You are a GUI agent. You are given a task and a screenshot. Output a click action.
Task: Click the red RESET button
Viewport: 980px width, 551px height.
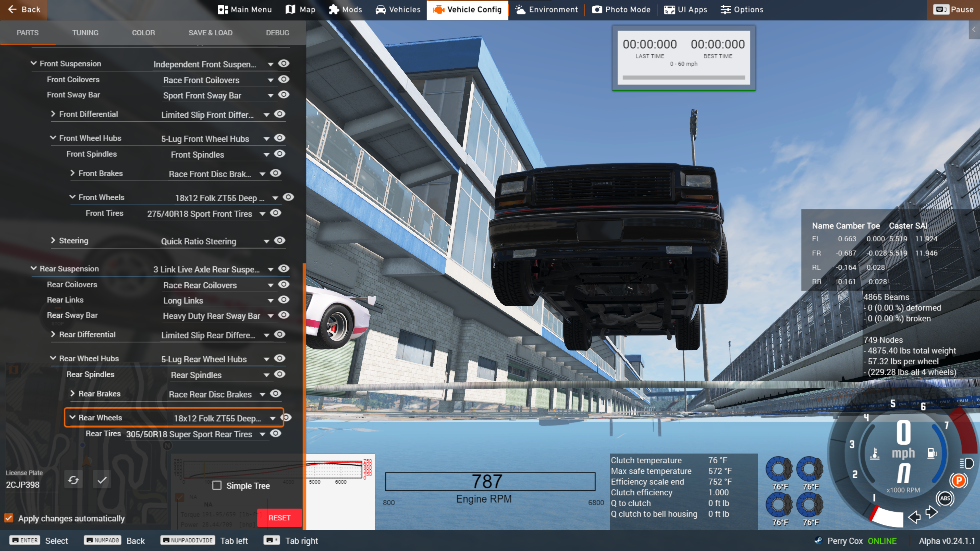tap(279, 518)
